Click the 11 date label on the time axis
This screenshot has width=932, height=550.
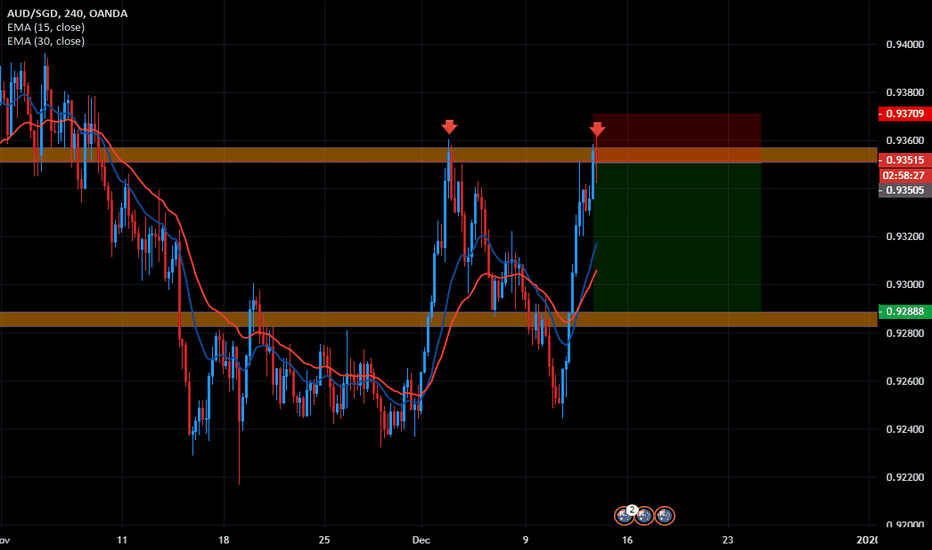coord(122,540)
